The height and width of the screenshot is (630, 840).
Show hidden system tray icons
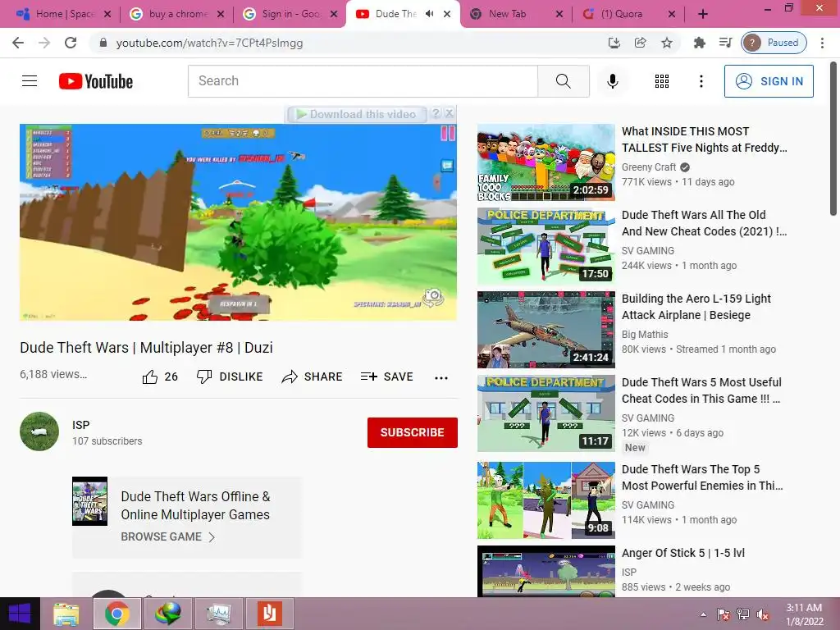[703, 614]
